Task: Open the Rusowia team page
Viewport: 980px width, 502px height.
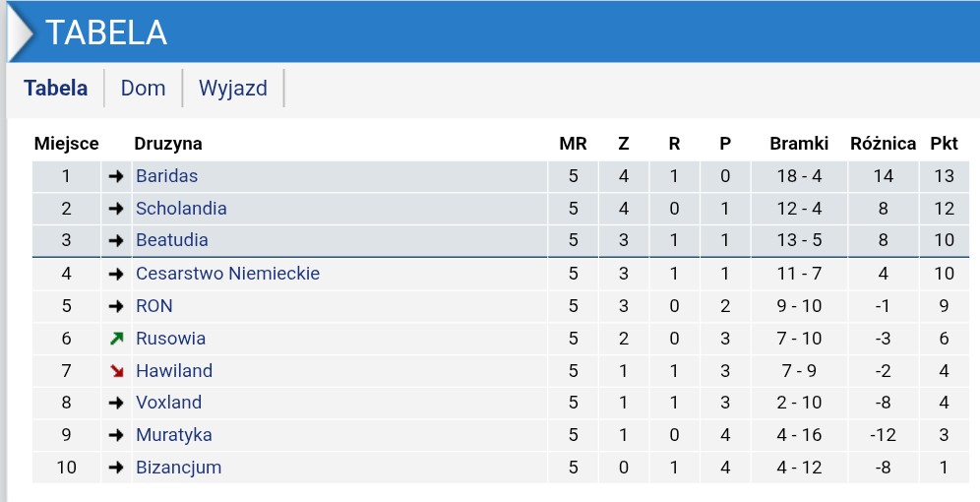Action: tap(170, 339)
